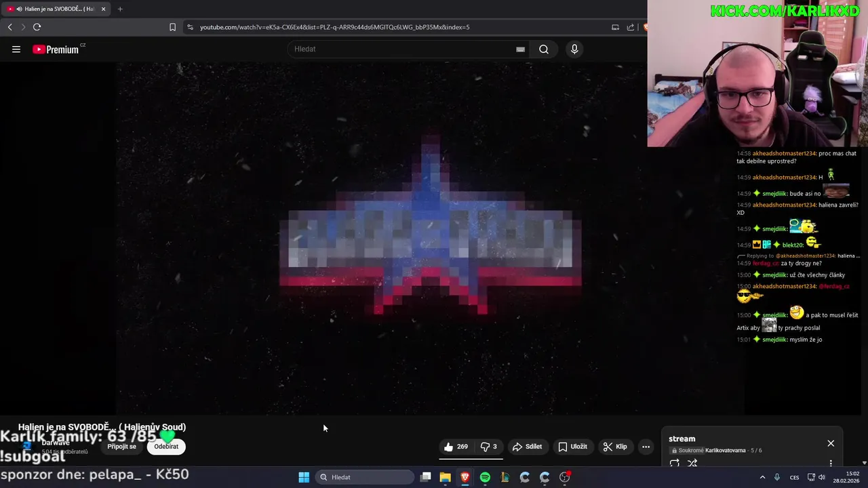The image size is (868, 488).
Task: Mute the tab via speaker icon
Action: [19, 9]
